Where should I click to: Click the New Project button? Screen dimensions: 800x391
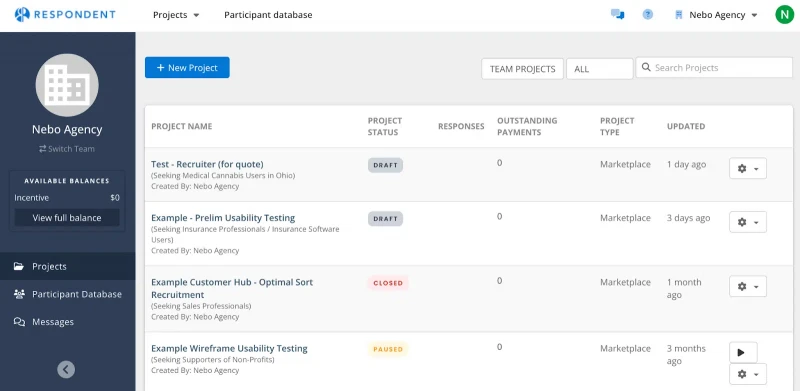coord(187,67)
